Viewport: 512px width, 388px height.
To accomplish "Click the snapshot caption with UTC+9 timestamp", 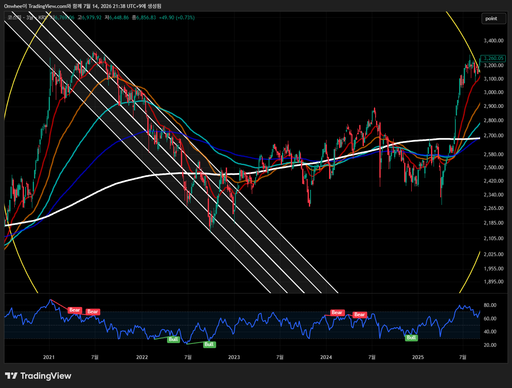I will click(82, 6).
